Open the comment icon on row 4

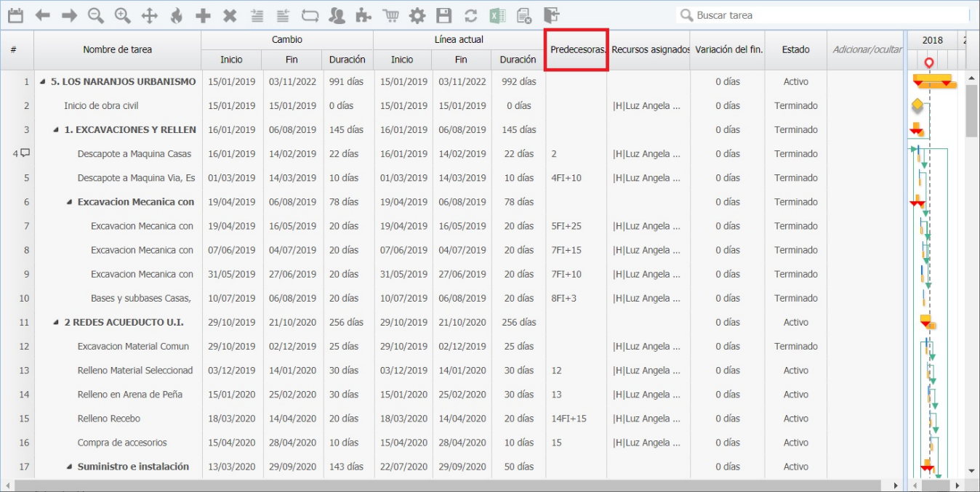coord(25,153)
